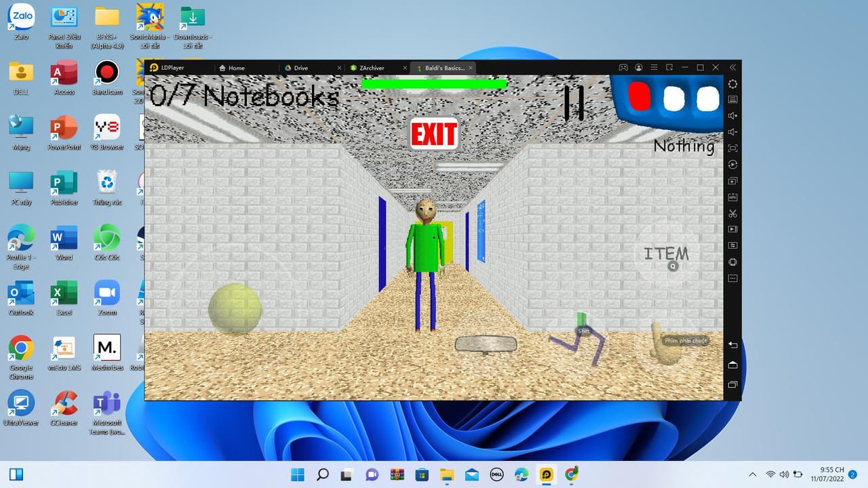
Task: Click speaker volume icon in system tray
Action: tap(784, 474)
